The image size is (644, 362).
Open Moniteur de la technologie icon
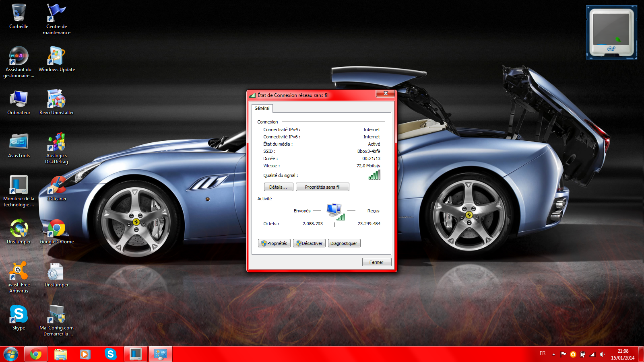[x=19, y=191]
